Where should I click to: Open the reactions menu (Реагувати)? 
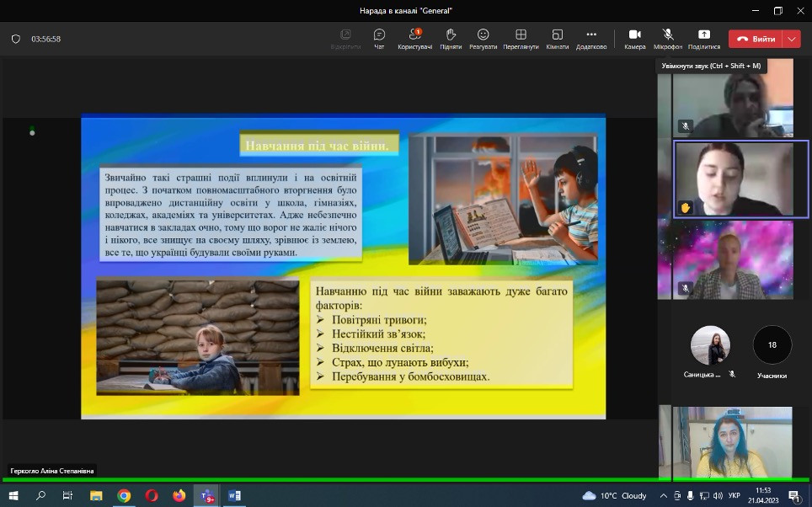click(x=483, y=38)
